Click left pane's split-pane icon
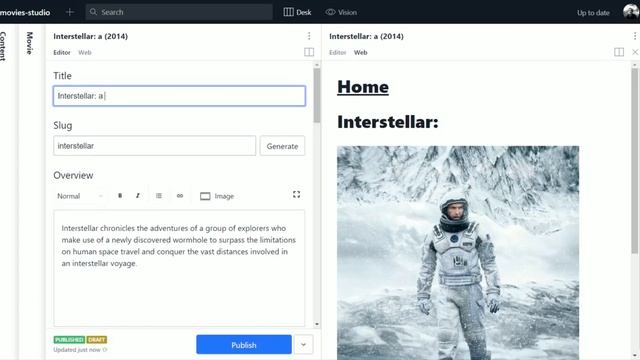The height and width of the screenshot is (360, 640). [x=309, y=52]
